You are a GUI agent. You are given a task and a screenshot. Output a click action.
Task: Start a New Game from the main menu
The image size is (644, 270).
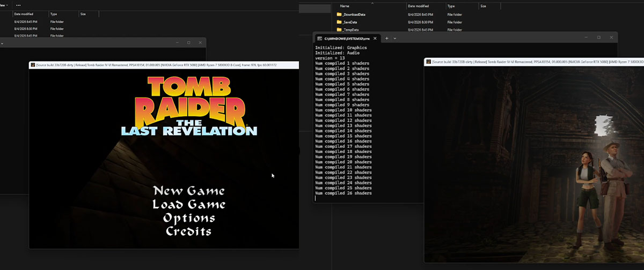[189, 191]
